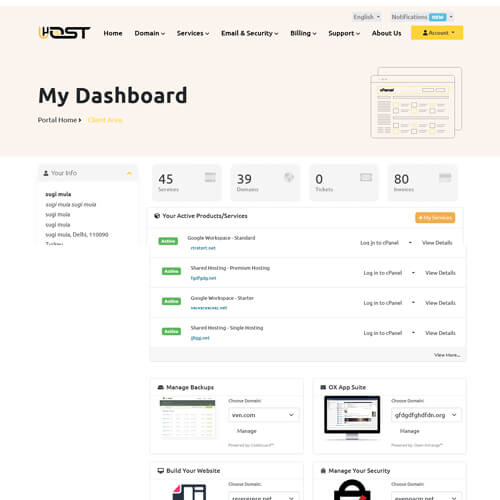The height and width of the screenshot is (500, 500).
Task: Click the Client Area breadcrumb
Action: point(105,120)
